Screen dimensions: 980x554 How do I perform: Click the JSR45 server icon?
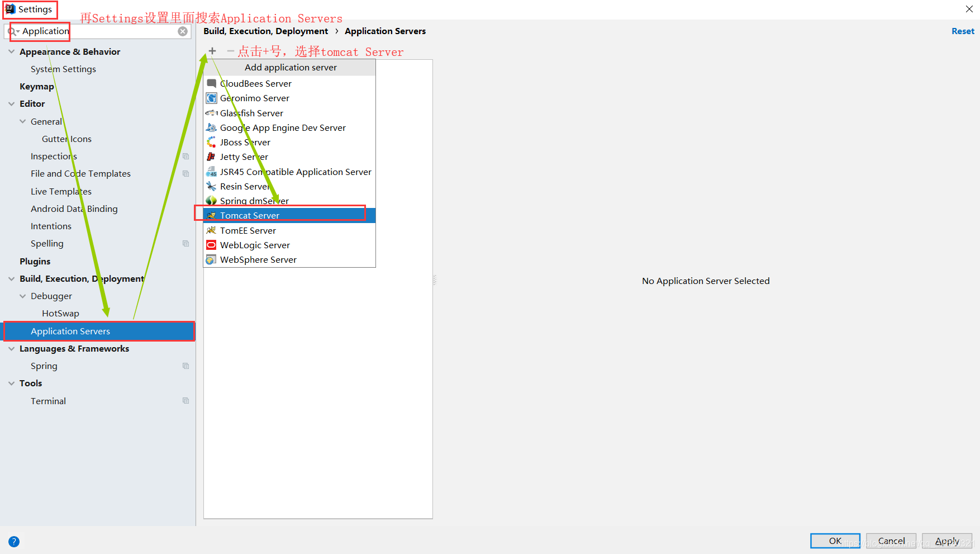click(211, 172)
